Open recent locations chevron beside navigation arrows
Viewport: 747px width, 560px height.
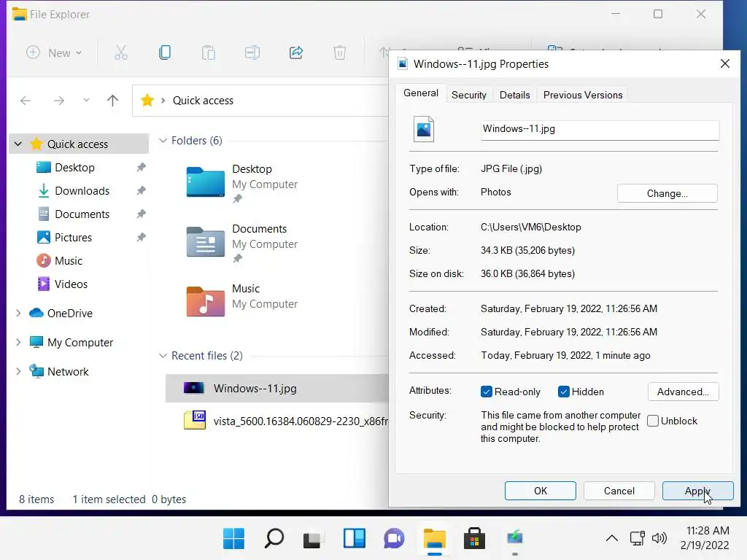click(x=86, y=100)
